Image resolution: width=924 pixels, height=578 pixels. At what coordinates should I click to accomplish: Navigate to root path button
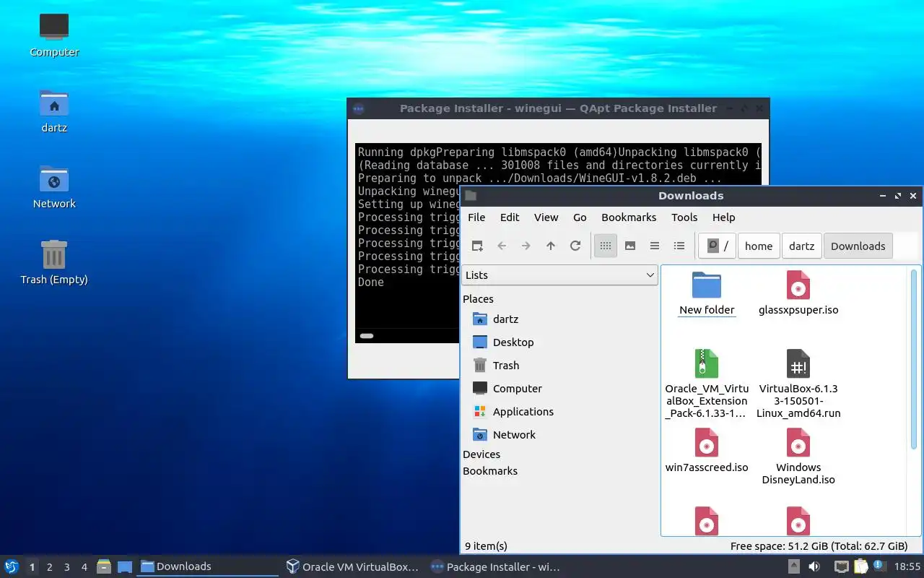coord(717,246)
